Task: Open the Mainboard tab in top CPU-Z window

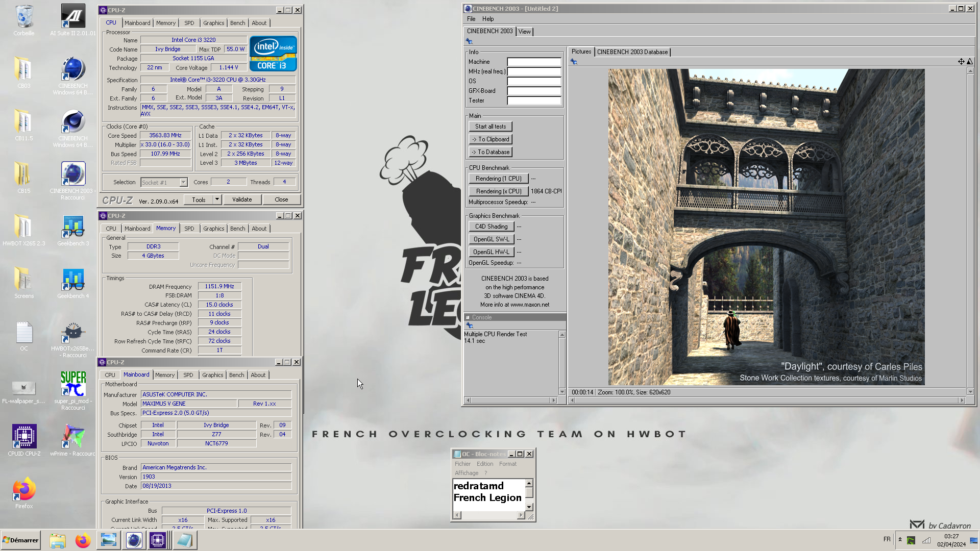Action: [137, 23]
